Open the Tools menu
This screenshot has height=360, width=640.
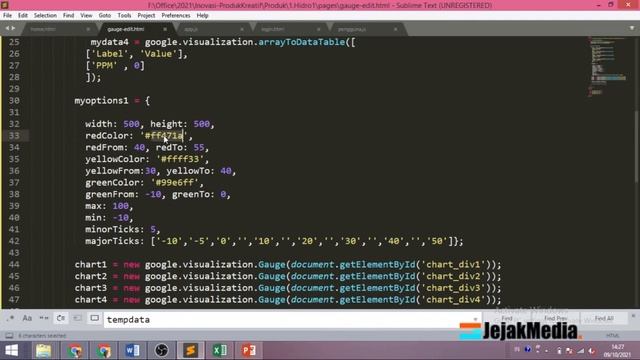coord(124,16)
